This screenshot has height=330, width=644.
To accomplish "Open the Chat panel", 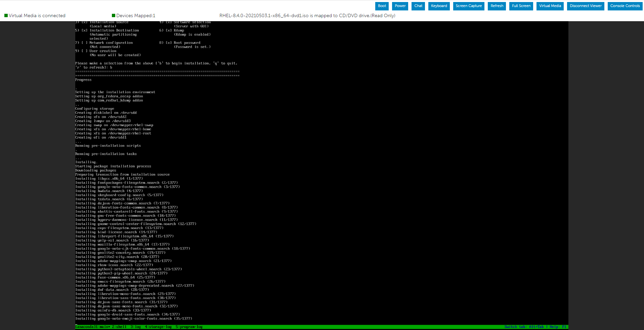I will pos(418,6).
